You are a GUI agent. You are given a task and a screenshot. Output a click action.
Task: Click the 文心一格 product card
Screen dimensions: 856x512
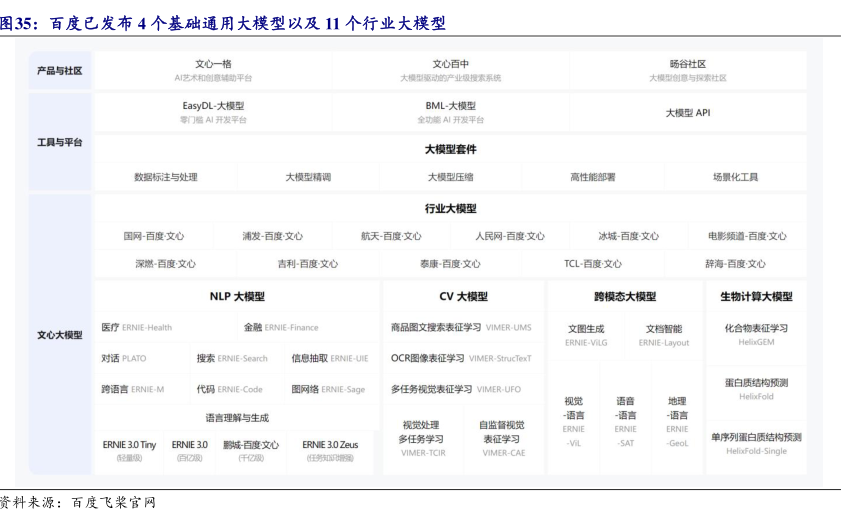(213, 70)
